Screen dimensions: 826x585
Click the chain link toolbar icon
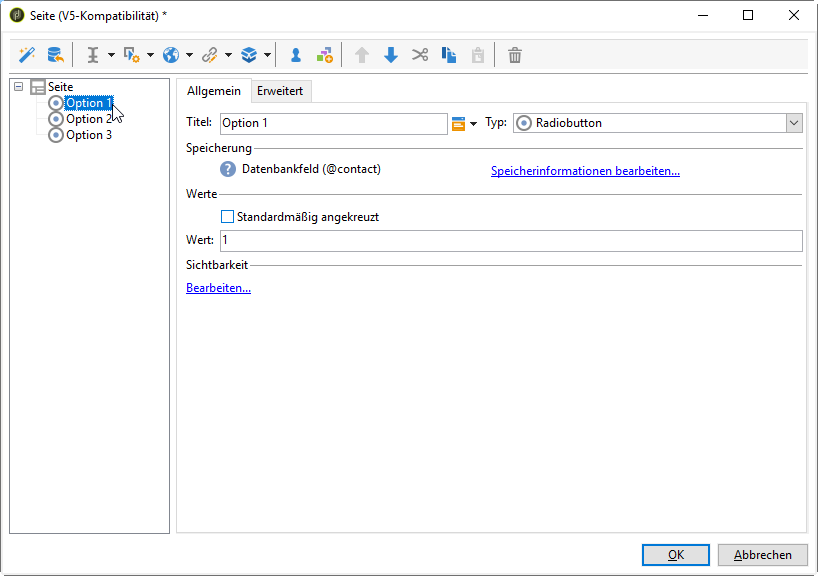pos(210,55)
